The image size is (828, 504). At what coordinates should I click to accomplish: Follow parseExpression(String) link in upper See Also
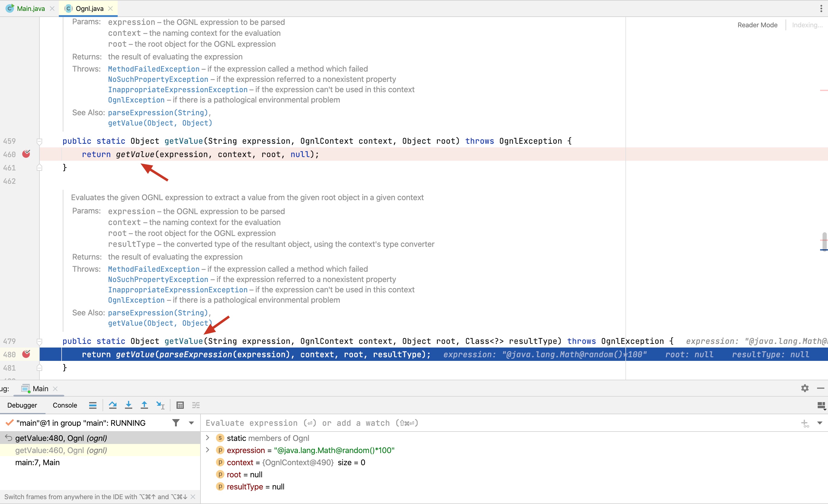(x=158, y=113)
